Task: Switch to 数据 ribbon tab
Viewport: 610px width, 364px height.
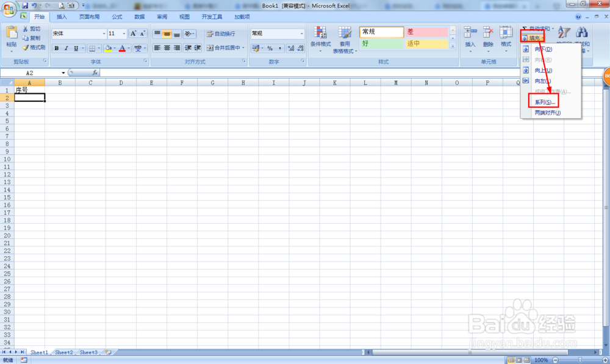Action: 139,16
